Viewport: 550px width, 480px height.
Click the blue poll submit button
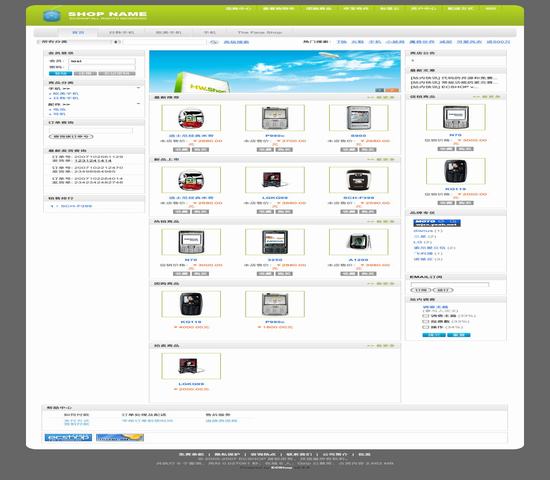click(434, 335)
